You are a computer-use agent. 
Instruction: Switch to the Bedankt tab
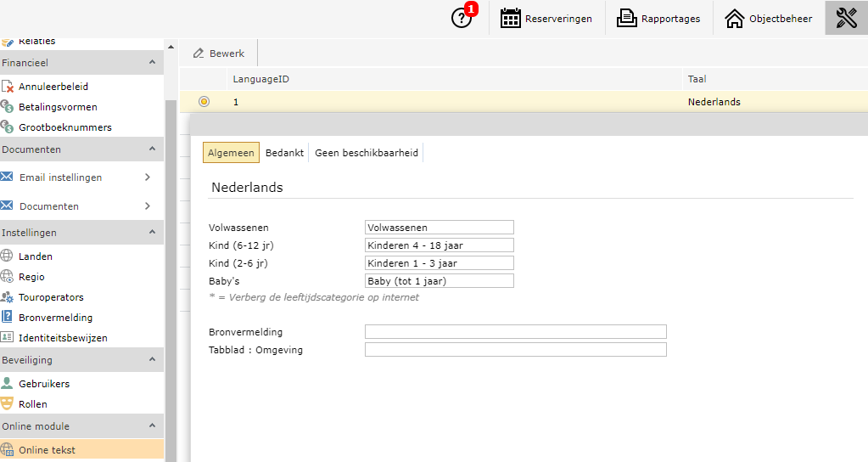(284, 153)
